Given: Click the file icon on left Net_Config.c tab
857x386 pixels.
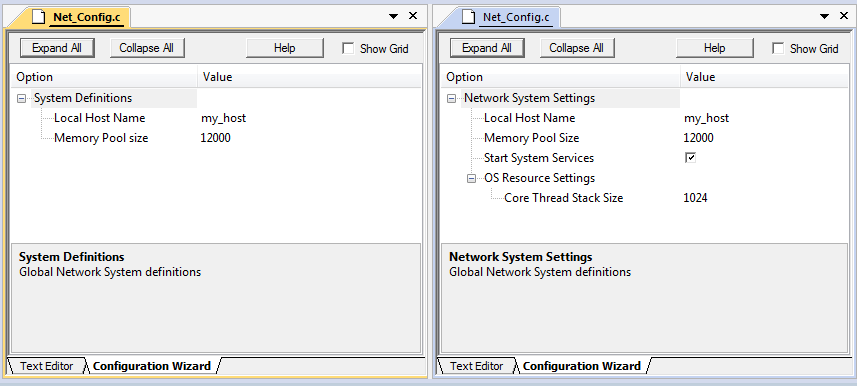Looking at the screenshot, I should (x=39, y=17).
